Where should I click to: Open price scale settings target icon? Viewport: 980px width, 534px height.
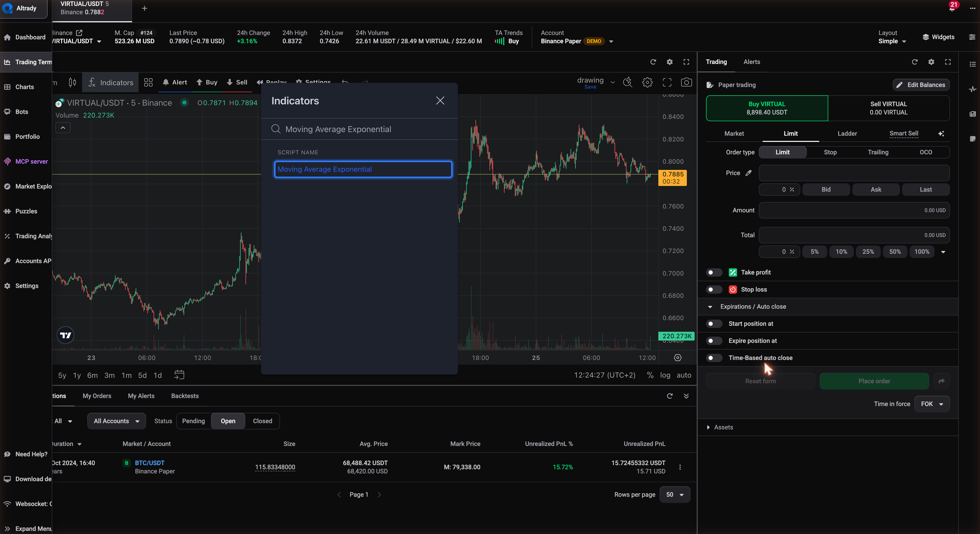(678, 358)
